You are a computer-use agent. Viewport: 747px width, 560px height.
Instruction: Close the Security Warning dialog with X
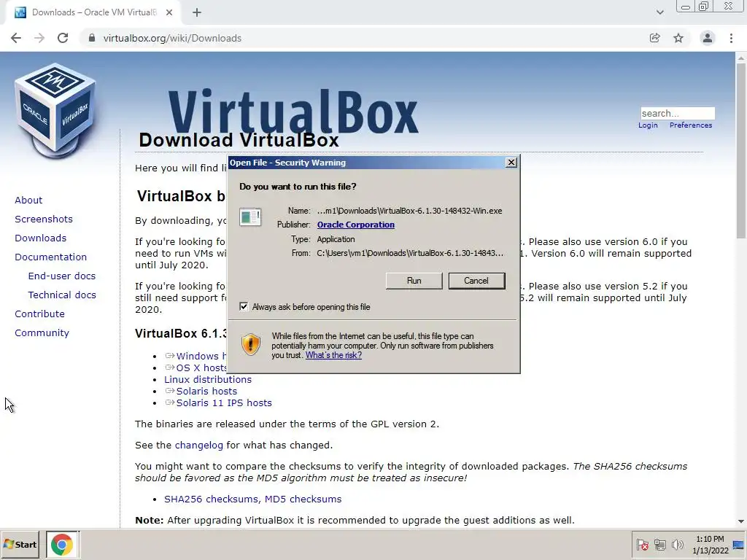click(x=511, y=163)
